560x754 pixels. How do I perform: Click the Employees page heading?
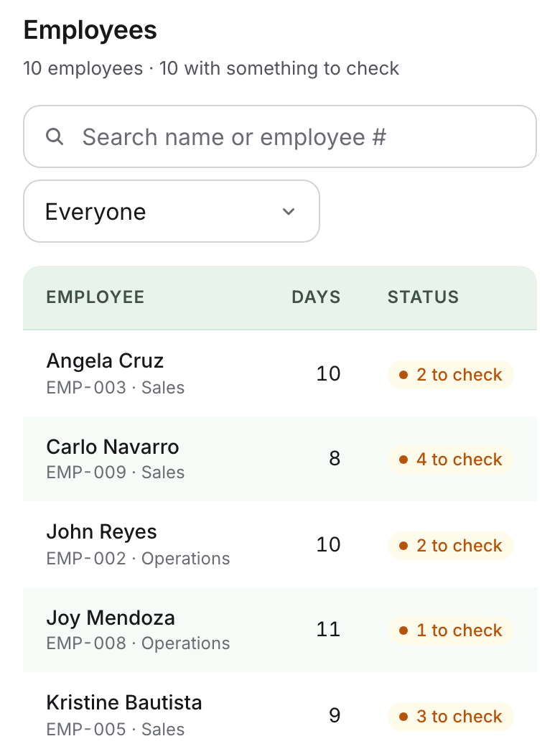point(90,30)
